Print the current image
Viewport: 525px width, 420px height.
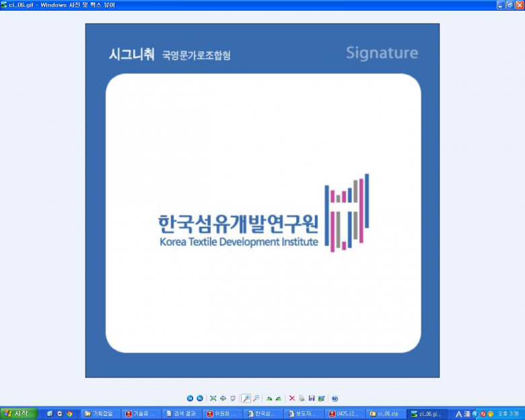pyautogui.click(x=302, y=398)
